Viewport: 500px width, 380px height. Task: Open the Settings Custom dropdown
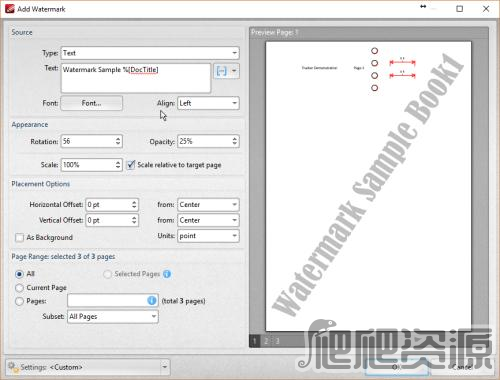pos(88,367)
